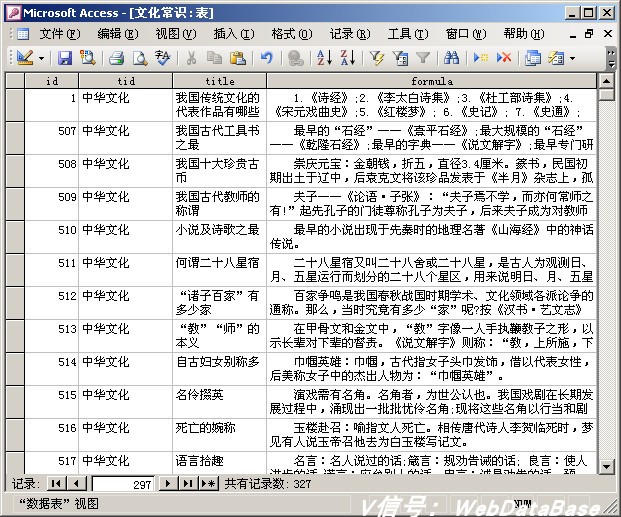The image size is (621, 517).
Task: Go to next record button
Action: (x=168, y=483)
